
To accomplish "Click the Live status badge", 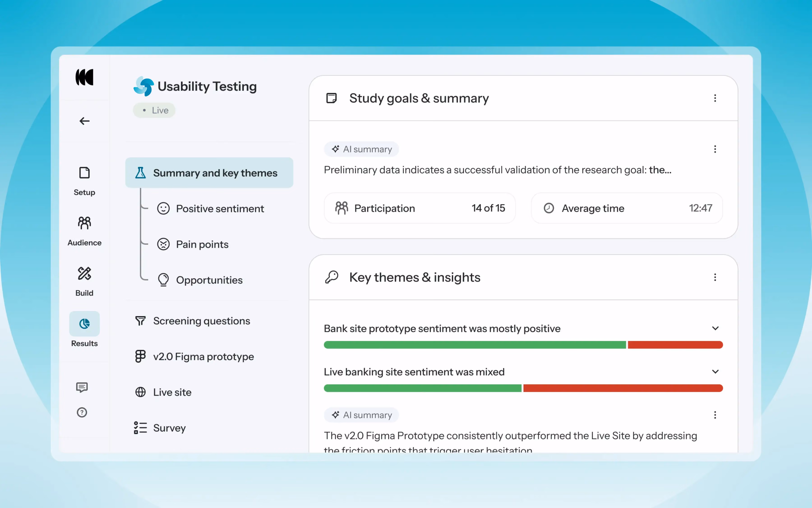I will pos(154,110).
